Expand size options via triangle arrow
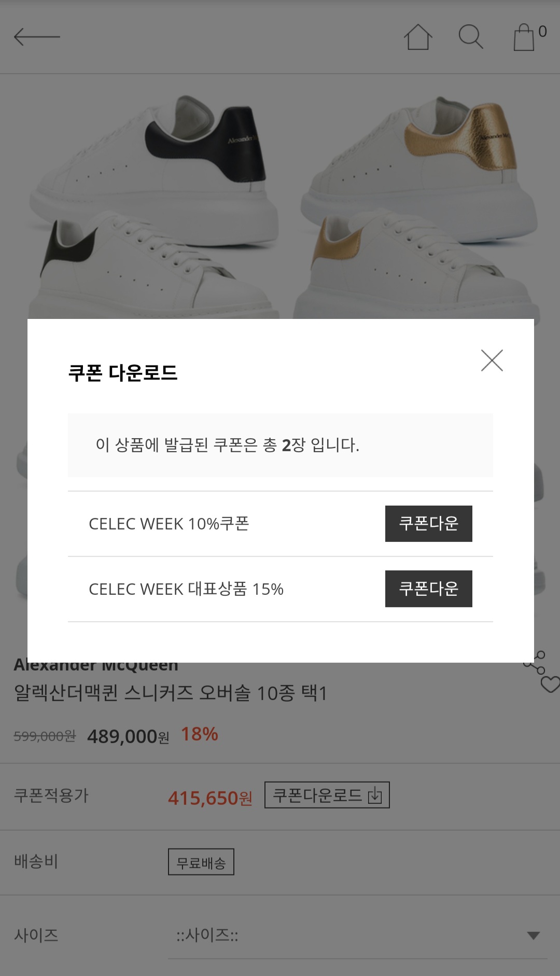560x976 pixels. (533, 936)
